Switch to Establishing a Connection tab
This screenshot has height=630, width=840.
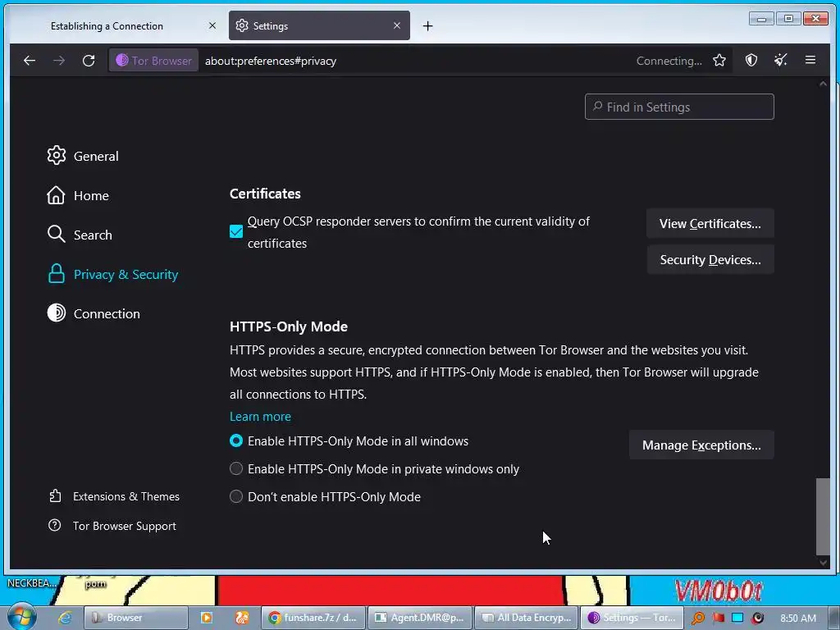tap(107, 25)
